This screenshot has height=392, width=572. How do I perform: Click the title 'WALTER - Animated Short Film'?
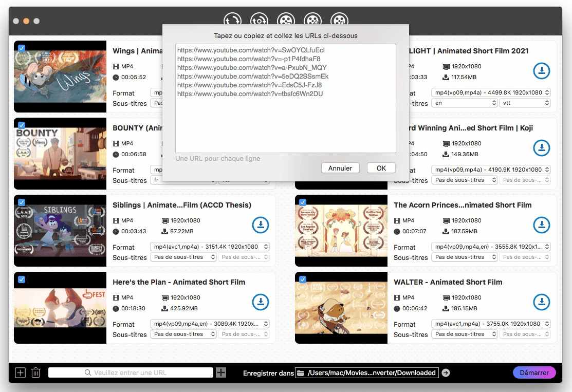tap(448, 282)
